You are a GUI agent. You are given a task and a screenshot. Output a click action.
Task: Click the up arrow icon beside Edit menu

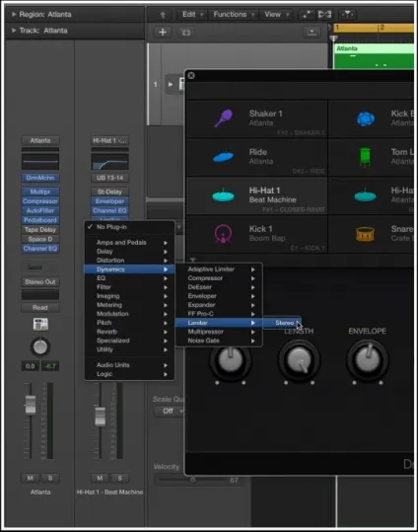coord(163,15)
